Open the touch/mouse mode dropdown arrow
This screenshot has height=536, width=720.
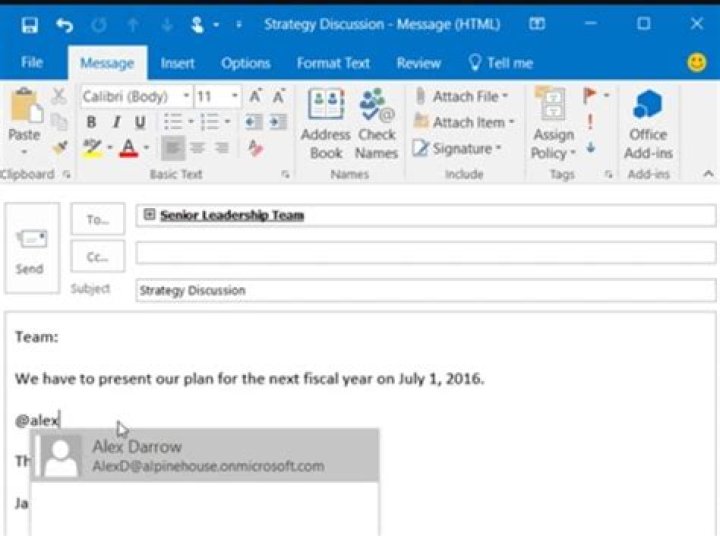216,25
